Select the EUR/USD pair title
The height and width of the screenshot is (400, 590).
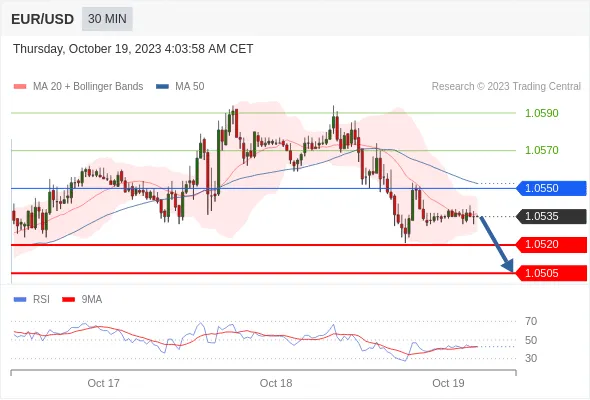[x=43, y=19]
